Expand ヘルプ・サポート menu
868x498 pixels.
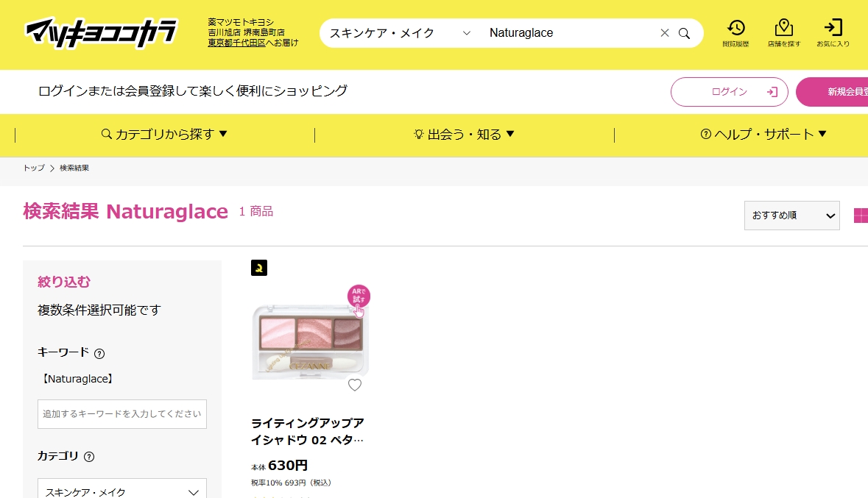coord(763,135)
